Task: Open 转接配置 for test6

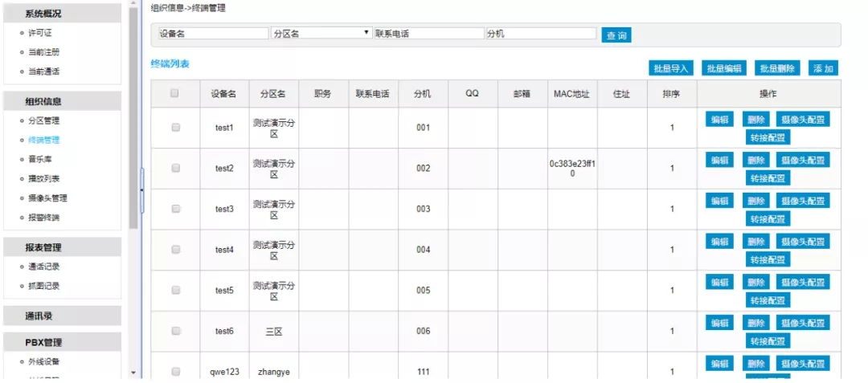Action: coord(768,340)
